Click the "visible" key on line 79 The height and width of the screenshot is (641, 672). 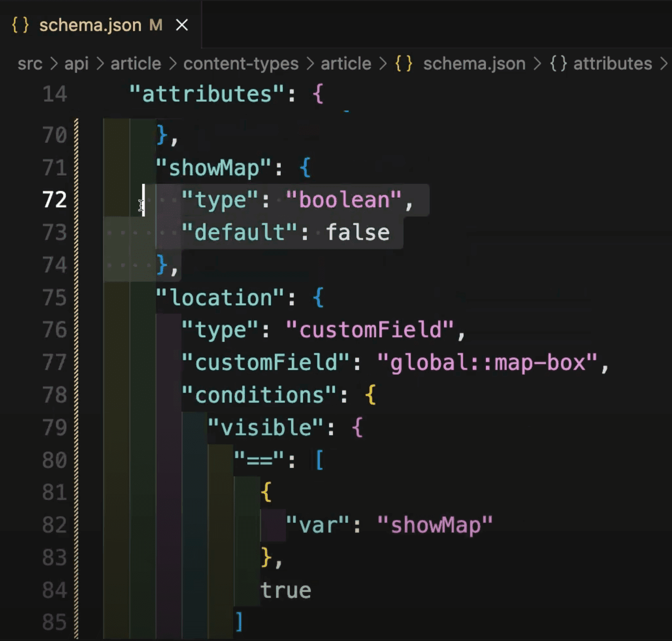[x=265, y=427]
